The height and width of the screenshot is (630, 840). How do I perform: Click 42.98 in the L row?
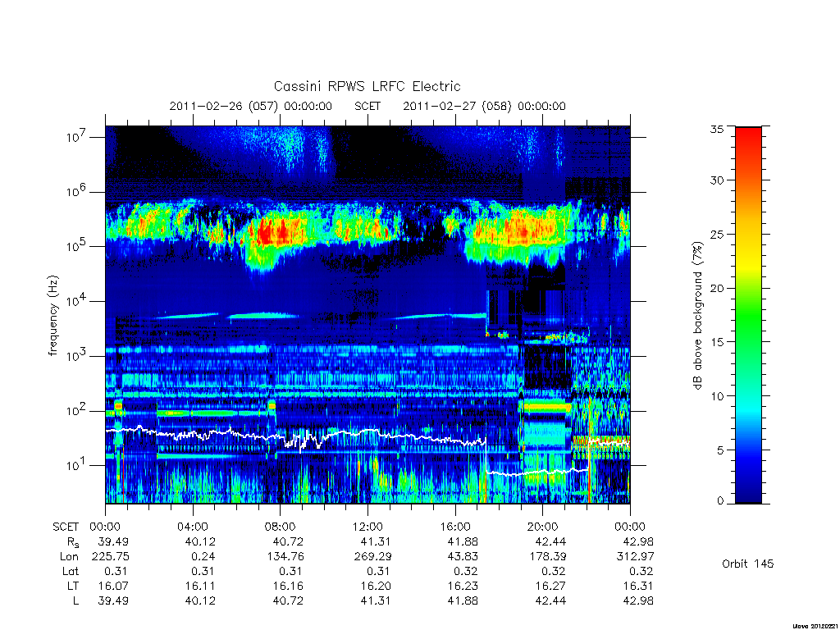coord(638,601)
